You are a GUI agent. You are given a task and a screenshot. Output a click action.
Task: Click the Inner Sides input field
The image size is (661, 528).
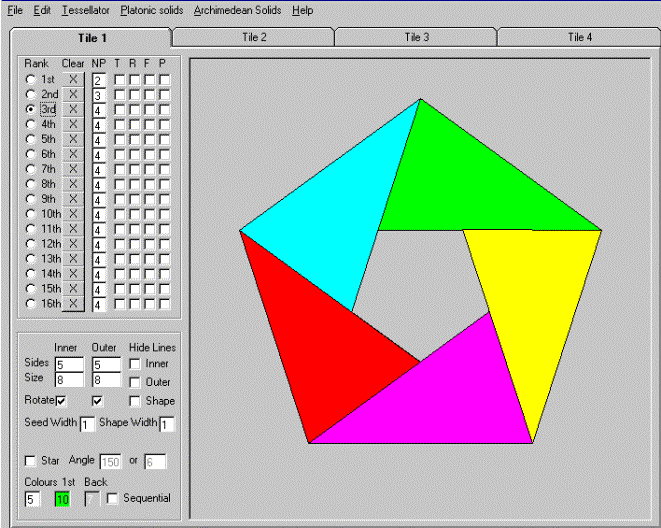[x=68, y=364]
